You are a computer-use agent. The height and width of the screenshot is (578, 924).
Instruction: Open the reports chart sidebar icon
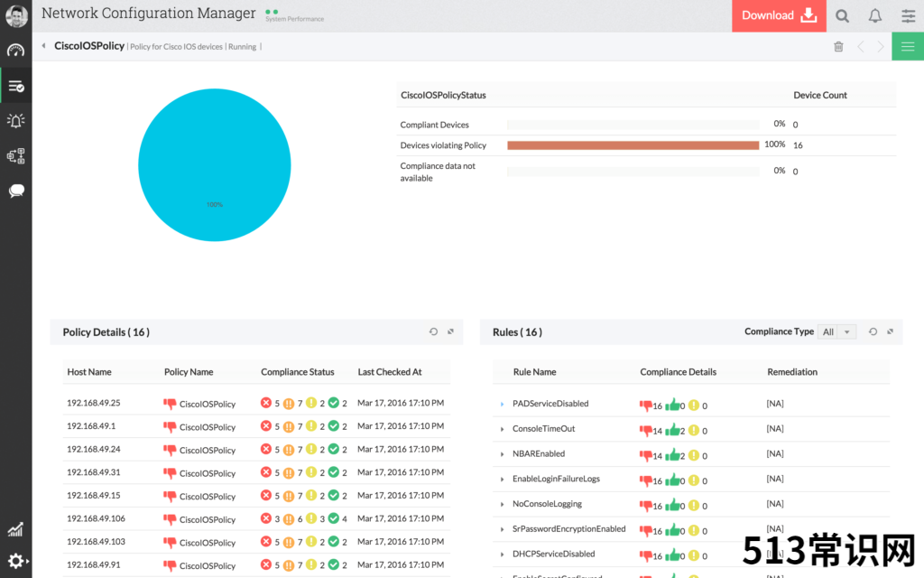pos(15,529)
